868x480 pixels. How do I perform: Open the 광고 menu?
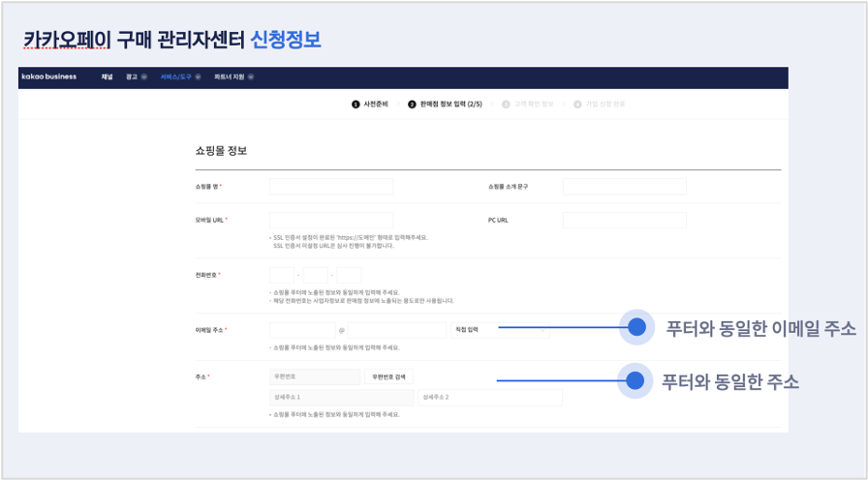(x=132, y=76)
